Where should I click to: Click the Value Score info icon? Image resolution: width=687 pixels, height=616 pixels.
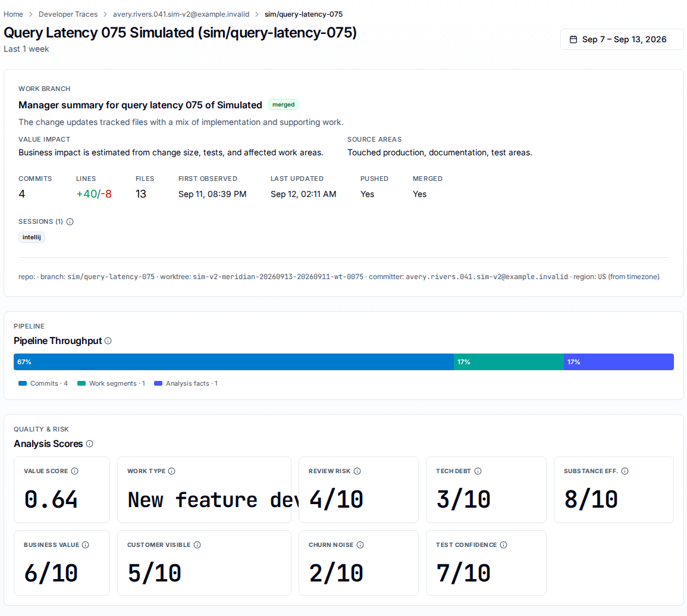(75, 471)
